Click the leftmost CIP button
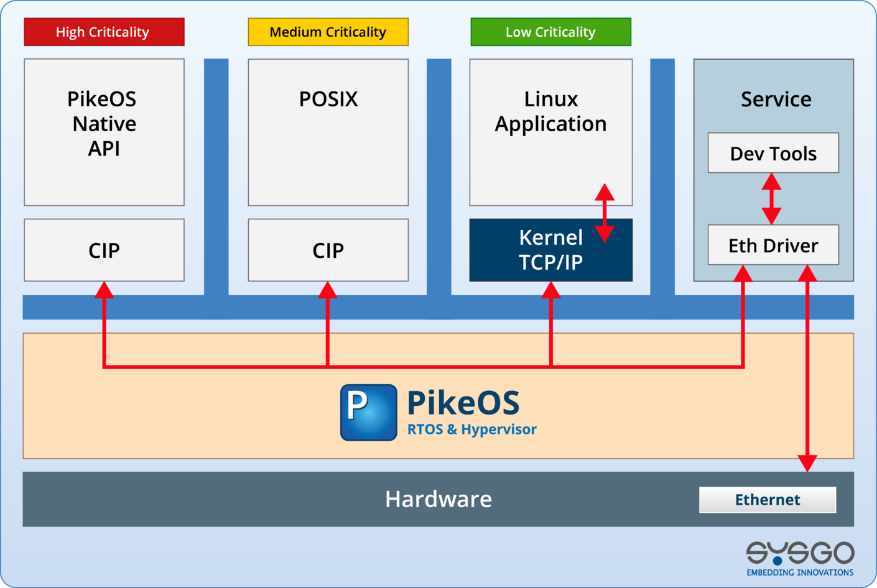877x588 pixels. (x=104, y=250)
